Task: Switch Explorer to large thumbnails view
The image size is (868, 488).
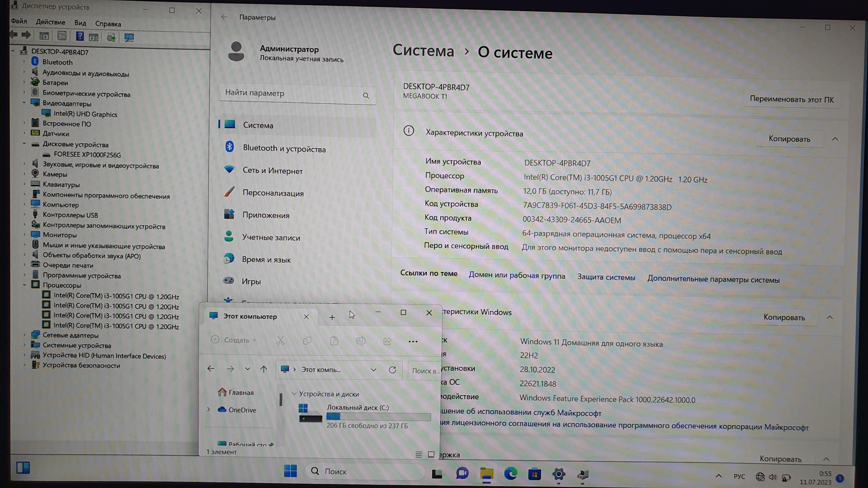Action: [431, 454]
